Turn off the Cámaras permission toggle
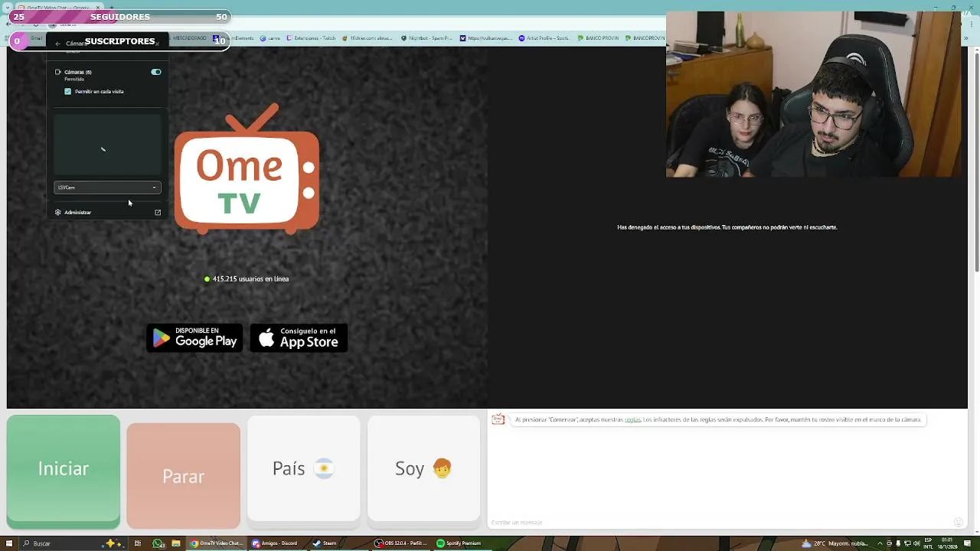Screen dimensions: 980x551 point(156,72)
